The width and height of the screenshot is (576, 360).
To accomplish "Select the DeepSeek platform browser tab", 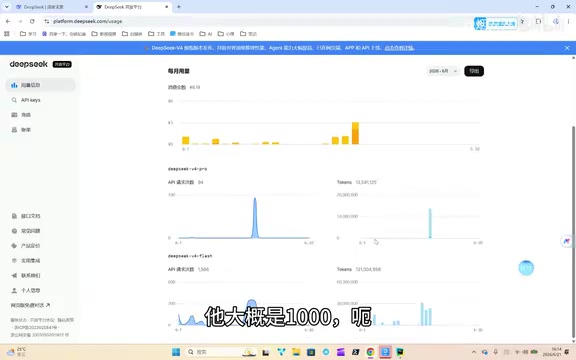I will click(132, 7).
